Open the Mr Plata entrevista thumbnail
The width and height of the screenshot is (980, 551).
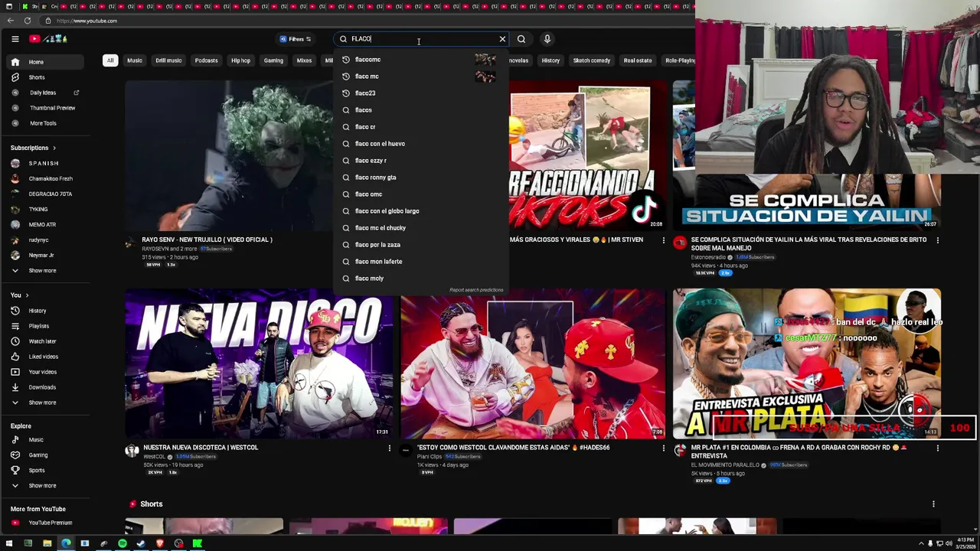(807, 364)
